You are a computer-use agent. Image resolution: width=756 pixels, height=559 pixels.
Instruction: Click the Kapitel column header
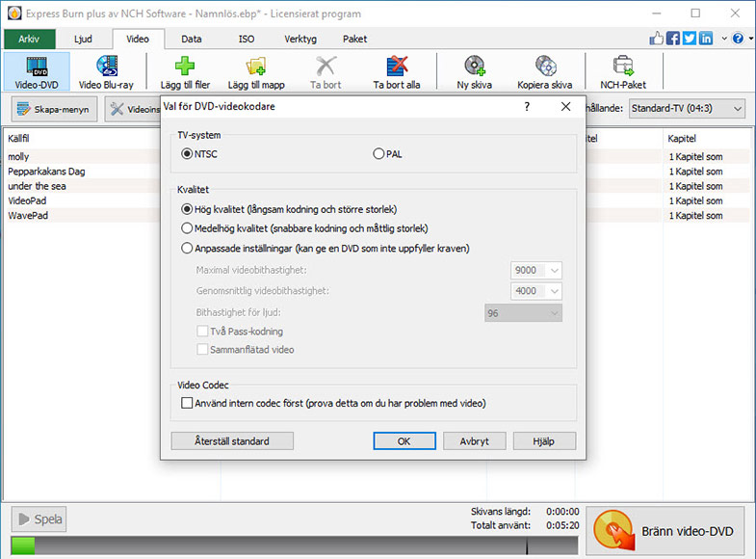682,139
